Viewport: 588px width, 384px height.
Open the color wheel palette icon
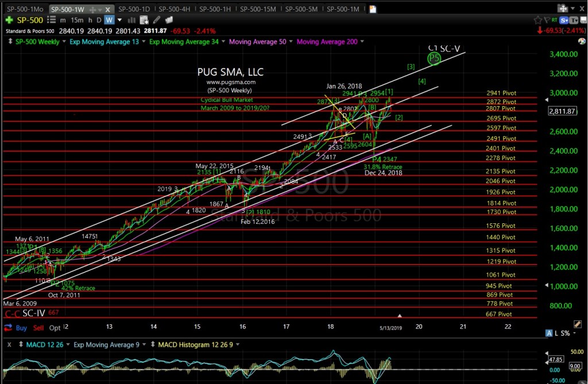pos(582,41)
